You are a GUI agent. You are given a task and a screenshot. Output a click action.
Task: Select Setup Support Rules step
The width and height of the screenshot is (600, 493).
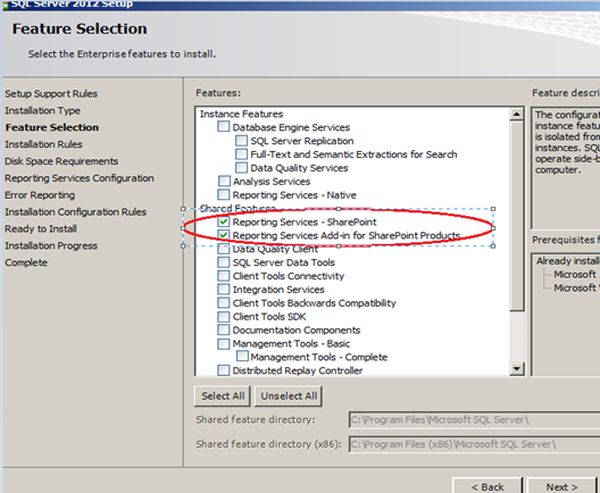51,94
